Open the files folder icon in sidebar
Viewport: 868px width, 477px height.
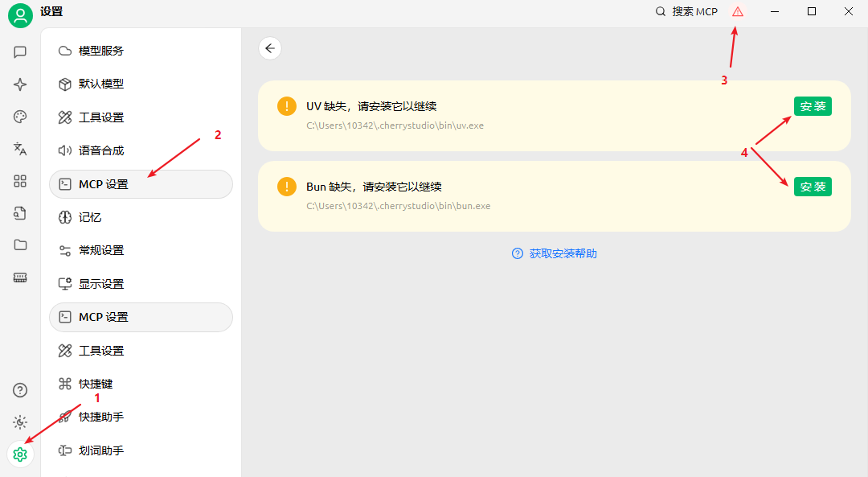(20, 245)
